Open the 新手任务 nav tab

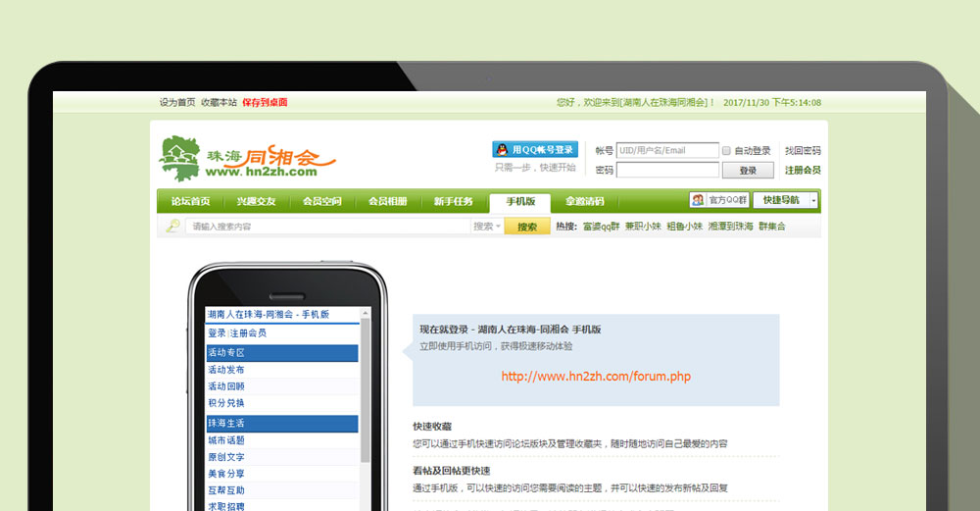453,201
